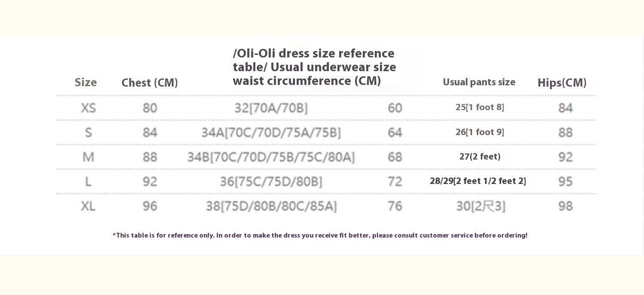The height and width of the screenshot is (295, 644).
Task: Click the 28/29[2 feet 1/2 feet 2] cell
Action: click(478, 181)
